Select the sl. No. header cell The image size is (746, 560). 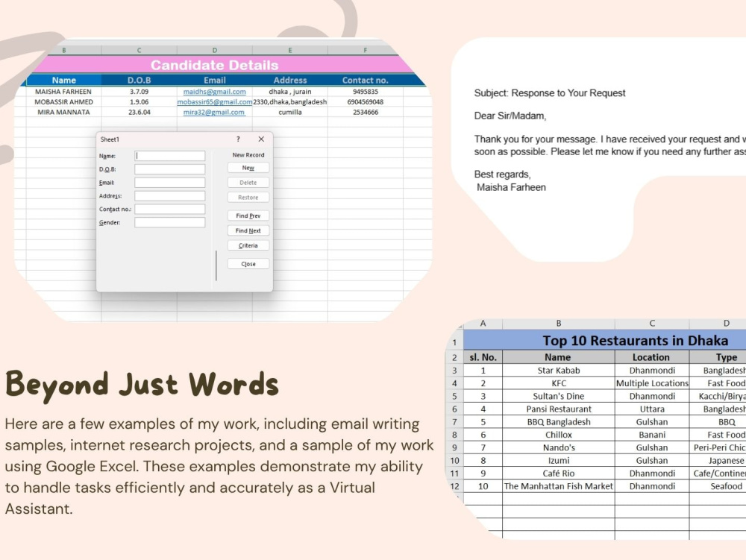483,357
